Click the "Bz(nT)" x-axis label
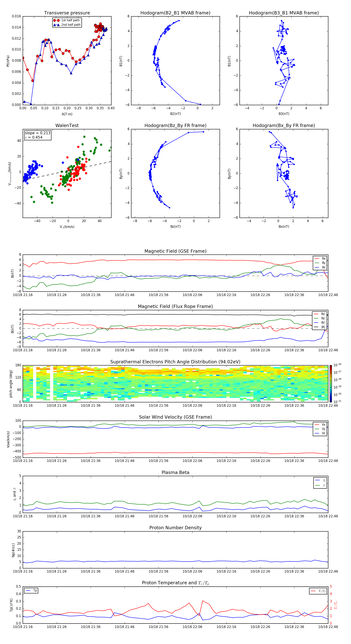 tap(175, 227)
